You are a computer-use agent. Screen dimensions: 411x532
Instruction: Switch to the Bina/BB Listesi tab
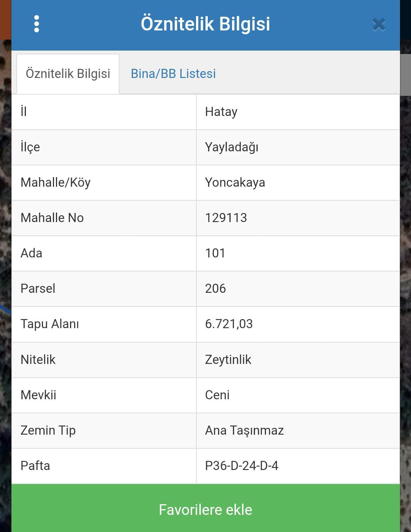(x=173, y=73)
